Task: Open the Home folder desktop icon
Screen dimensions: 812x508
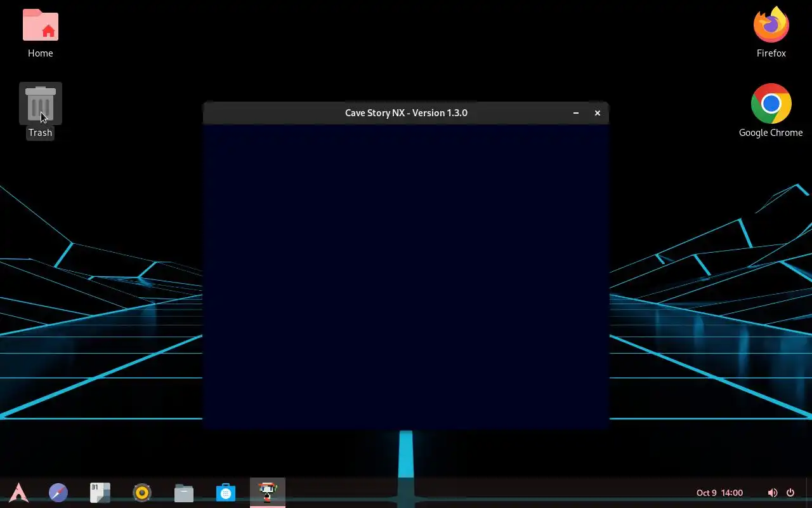Action: click(40, 25)
